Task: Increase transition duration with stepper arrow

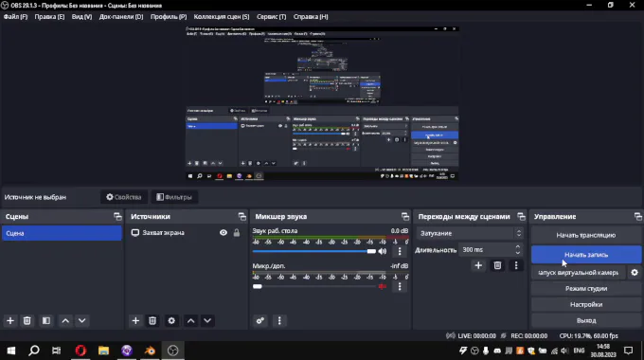Action: tap(518, 246)
